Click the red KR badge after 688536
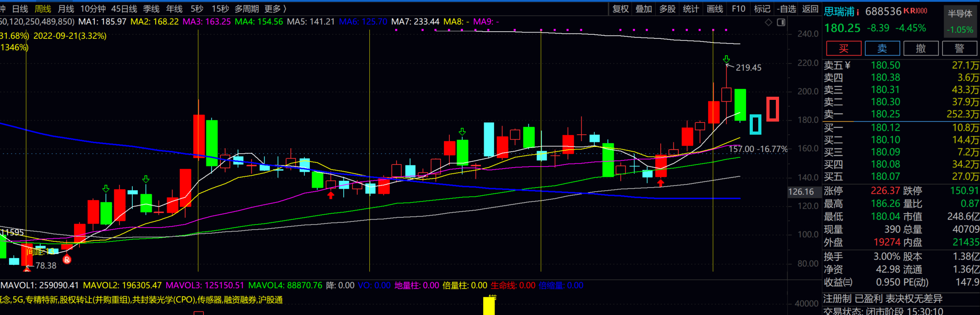The image size is (980, 315). point(915,11)
